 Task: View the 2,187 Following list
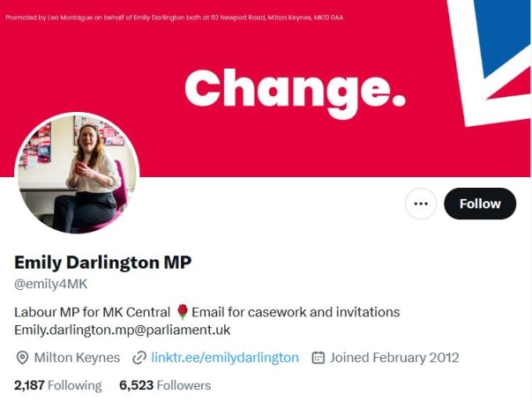(x=57, y=385)
